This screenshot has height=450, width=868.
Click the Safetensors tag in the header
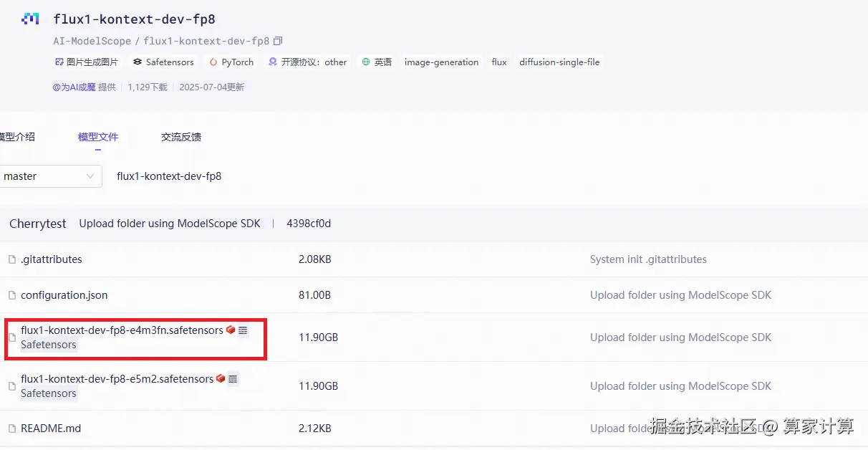163,62
